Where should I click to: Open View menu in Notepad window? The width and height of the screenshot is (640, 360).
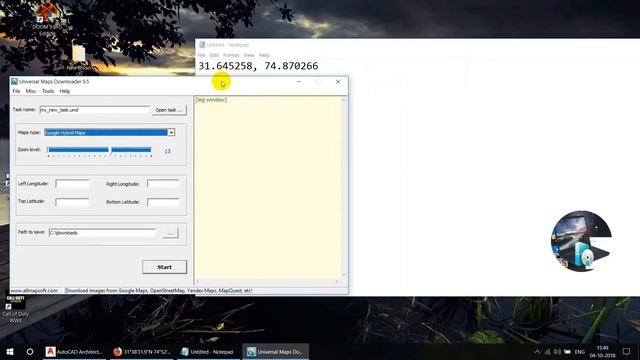[249, 55]
